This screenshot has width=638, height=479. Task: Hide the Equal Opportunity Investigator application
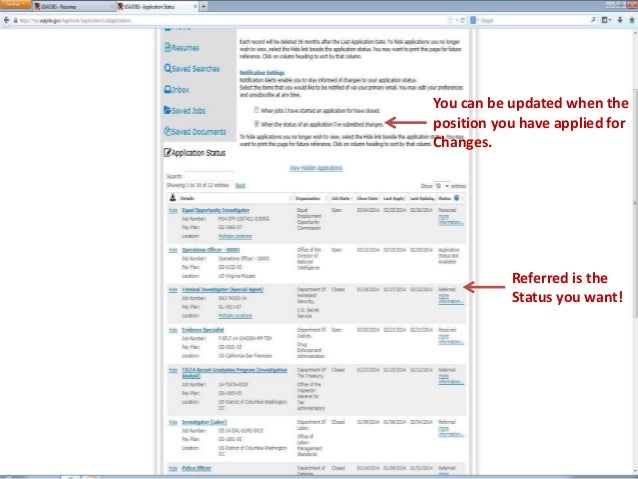coord(173,210)
